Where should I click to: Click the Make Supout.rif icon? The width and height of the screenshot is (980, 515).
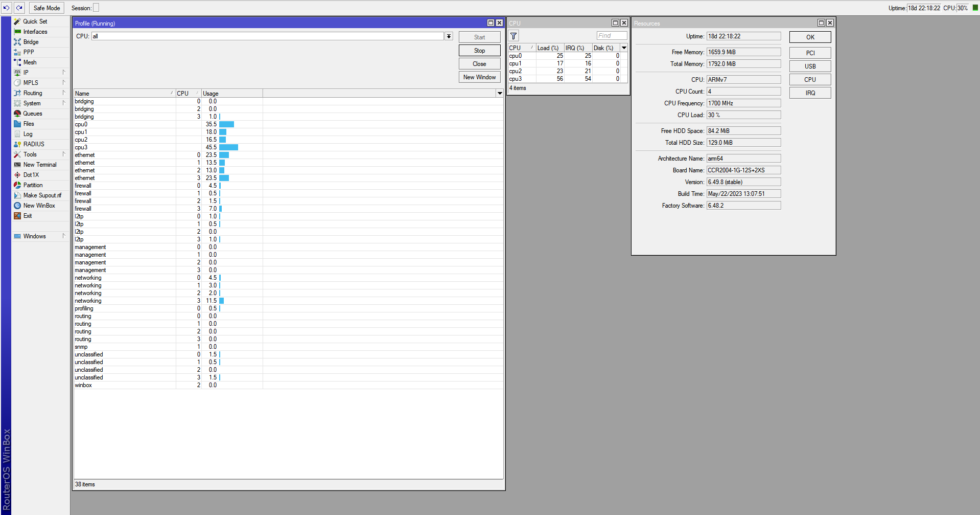(17, 195)
